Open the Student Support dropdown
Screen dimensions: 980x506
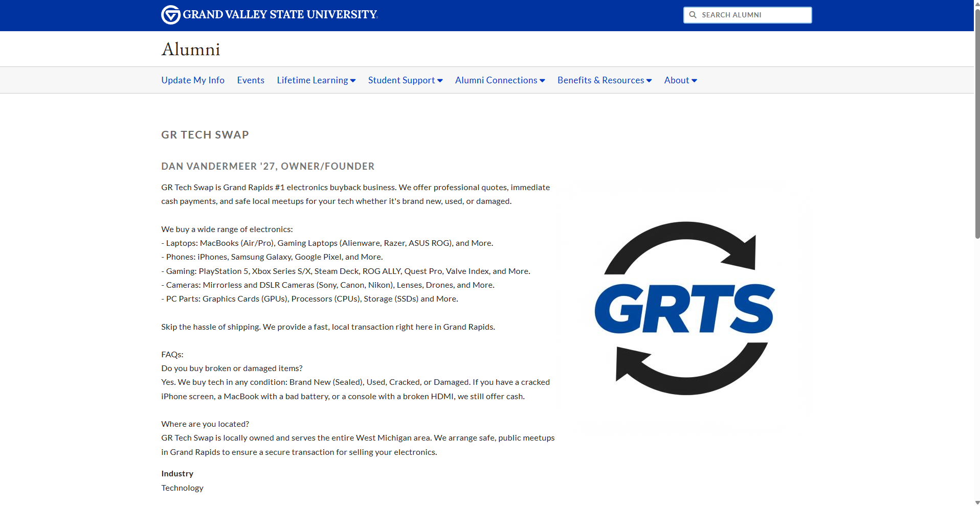click(x=402, y=80)
